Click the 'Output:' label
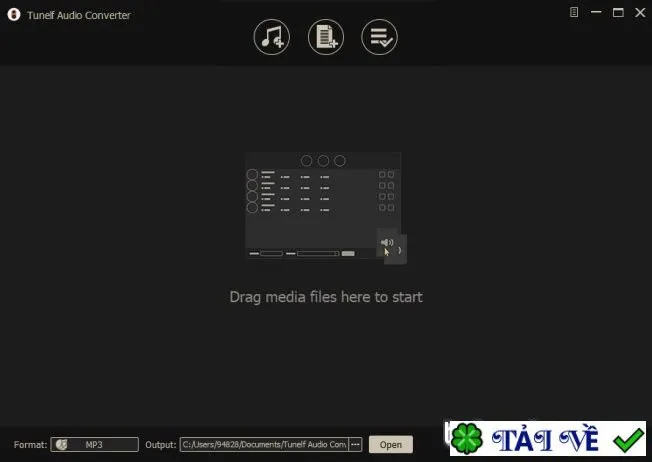Image resolution: width=652 pixels, height=462 pixels. pyautogui.click(x=161, y=445)
